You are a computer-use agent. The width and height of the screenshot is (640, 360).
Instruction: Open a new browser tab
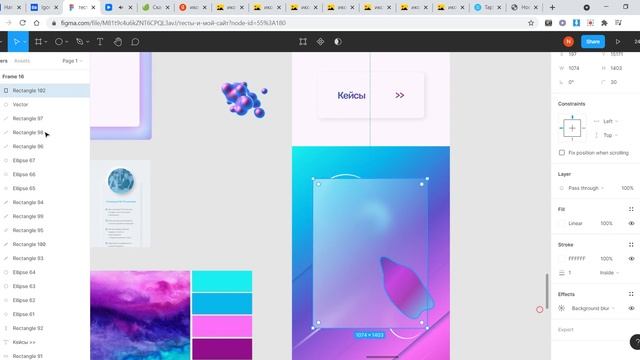pos(552,7)
